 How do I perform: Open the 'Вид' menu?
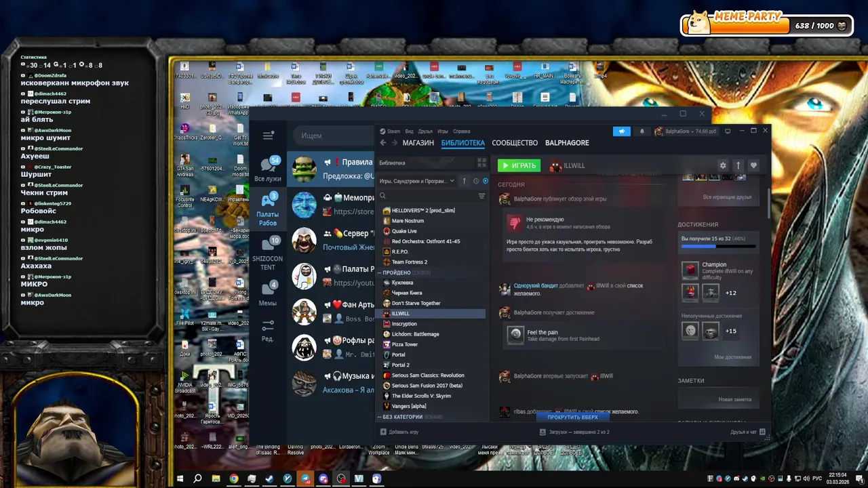409,131
